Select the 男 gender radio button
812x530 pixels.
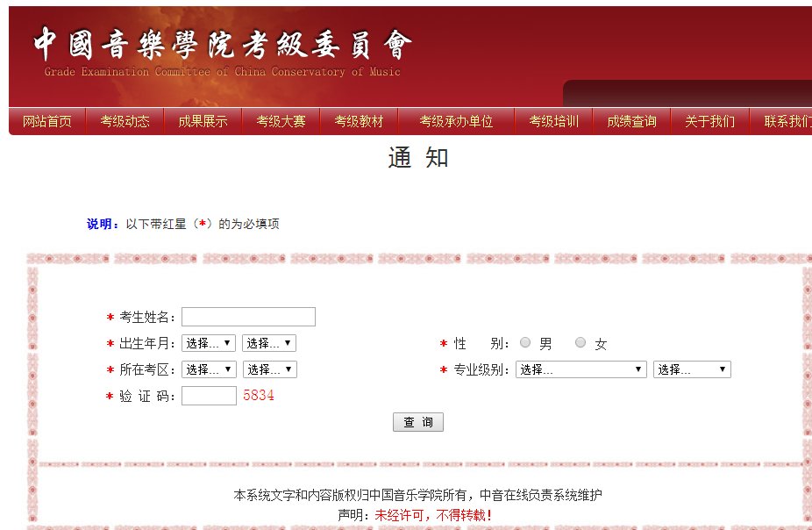click(x=524, y=342)
